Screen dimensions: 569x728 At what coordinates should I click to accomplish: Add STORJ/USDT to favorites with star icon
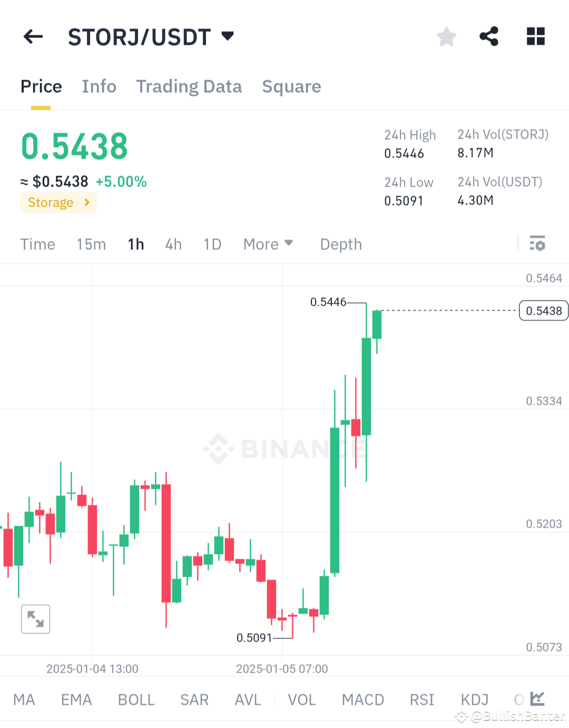(x=446, y=36)
